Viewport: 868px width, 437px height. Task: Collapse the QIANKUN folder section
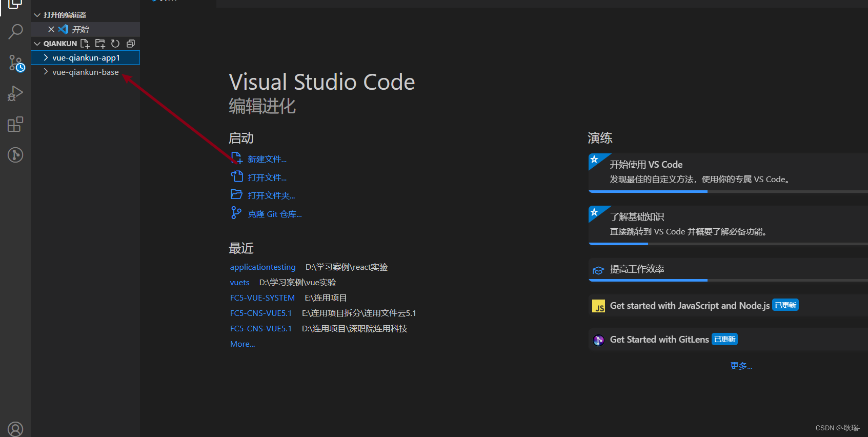(x=37, y=44)
